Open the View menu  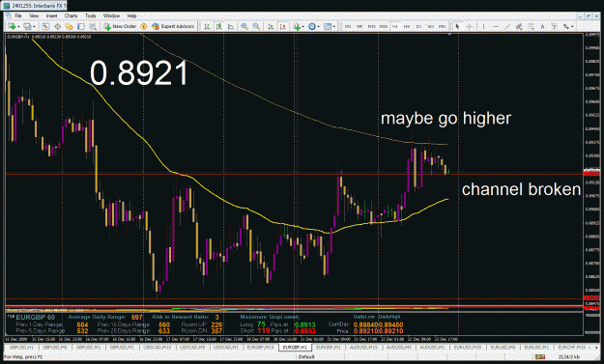34,15
